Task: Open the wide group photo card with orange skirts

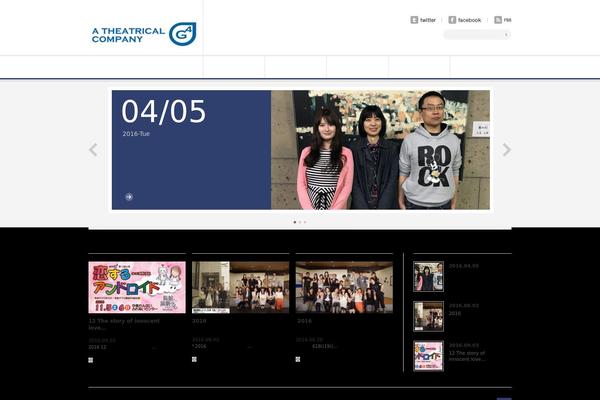Action: click(344, 287)
